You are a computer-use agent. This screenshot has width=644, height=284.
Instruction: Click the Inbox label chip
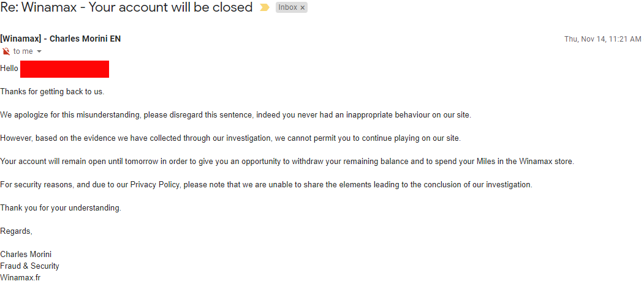point(287,7)
